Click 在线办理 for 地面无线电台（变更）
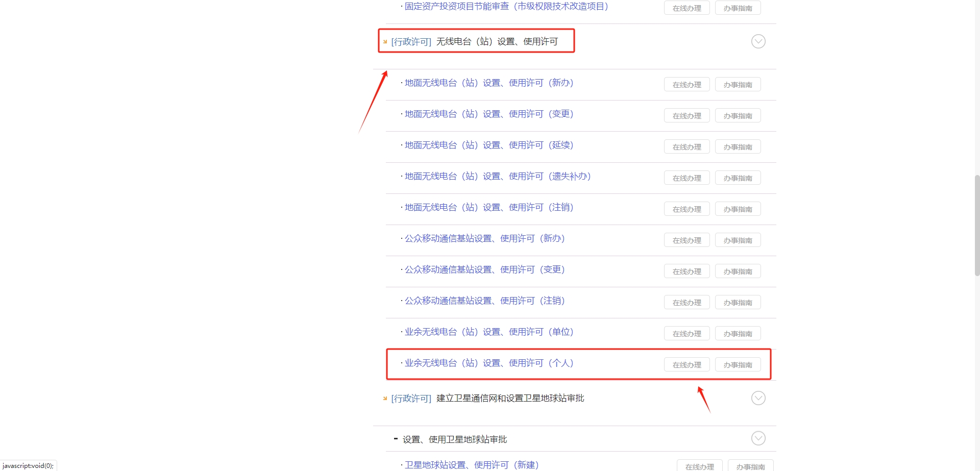 (x=687, y=116)
